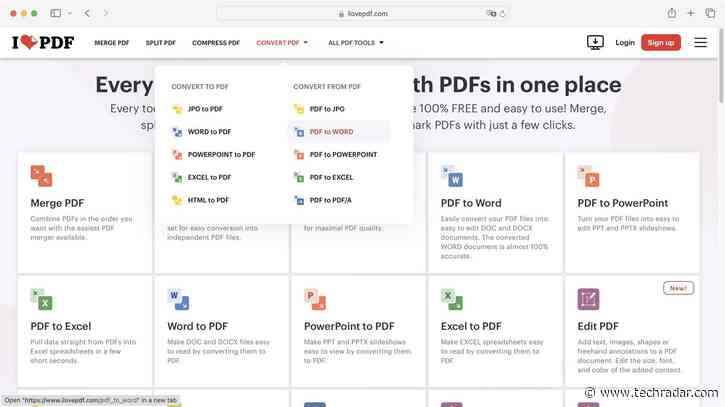Go back in Safari
The image size is (725, 407).
(x=87, y=13)
